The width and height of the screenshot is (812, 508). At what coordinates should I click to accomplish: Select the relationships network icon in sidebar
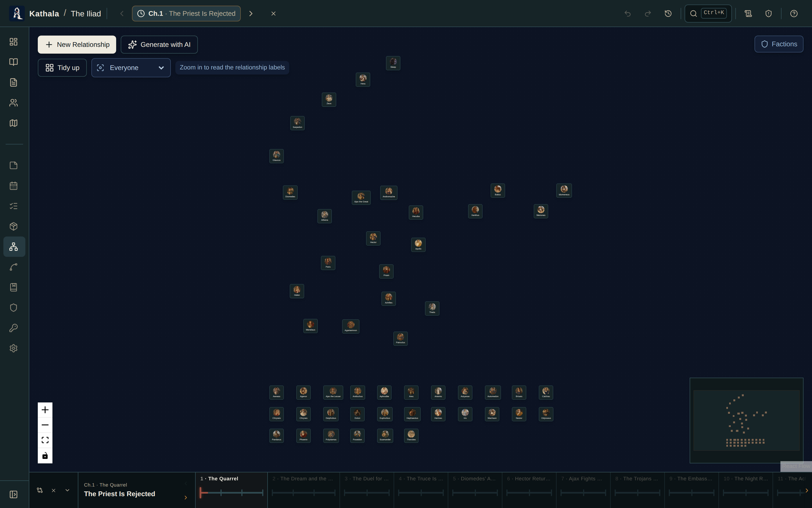14,247
